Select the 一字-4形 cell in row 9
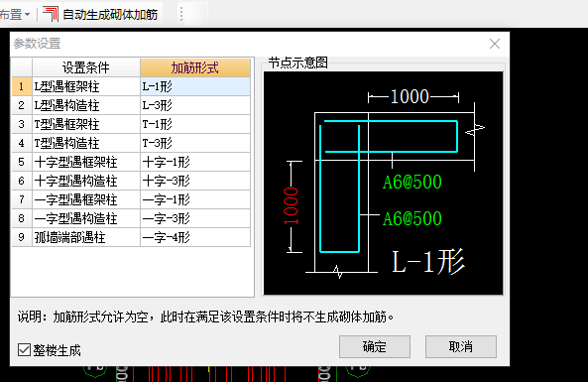Screen dimensions: 588x382 (195, 237)
